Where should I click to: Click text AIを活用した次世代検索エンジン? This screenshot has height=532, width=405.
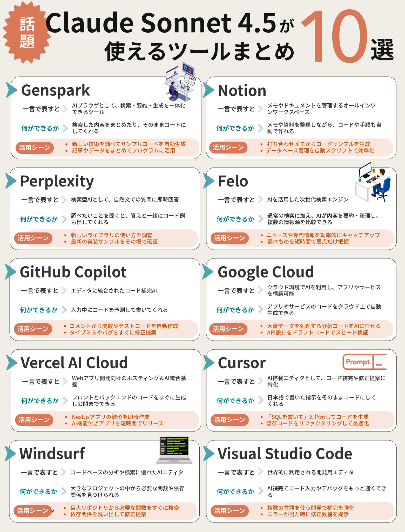308,199
